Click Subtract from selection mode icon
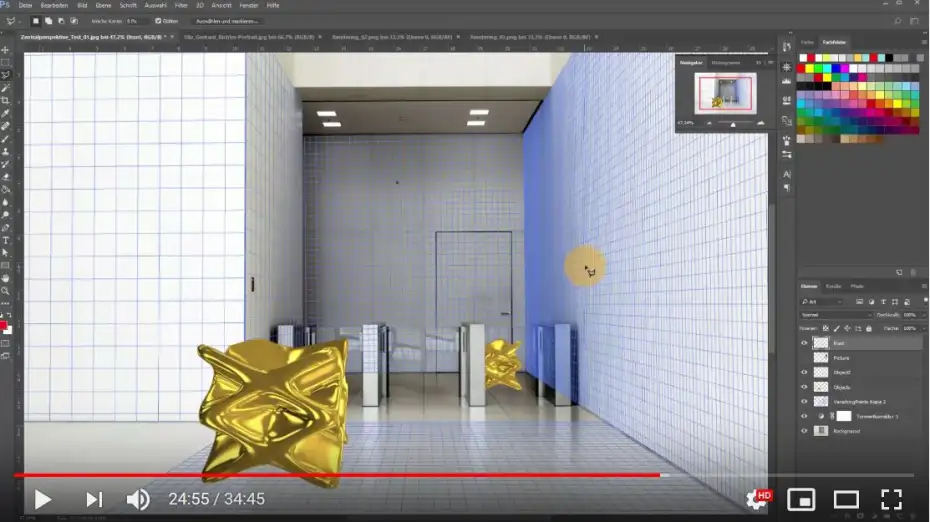This screenshot has height=522, width=930. pyautogui.click(x=61, y=21)
